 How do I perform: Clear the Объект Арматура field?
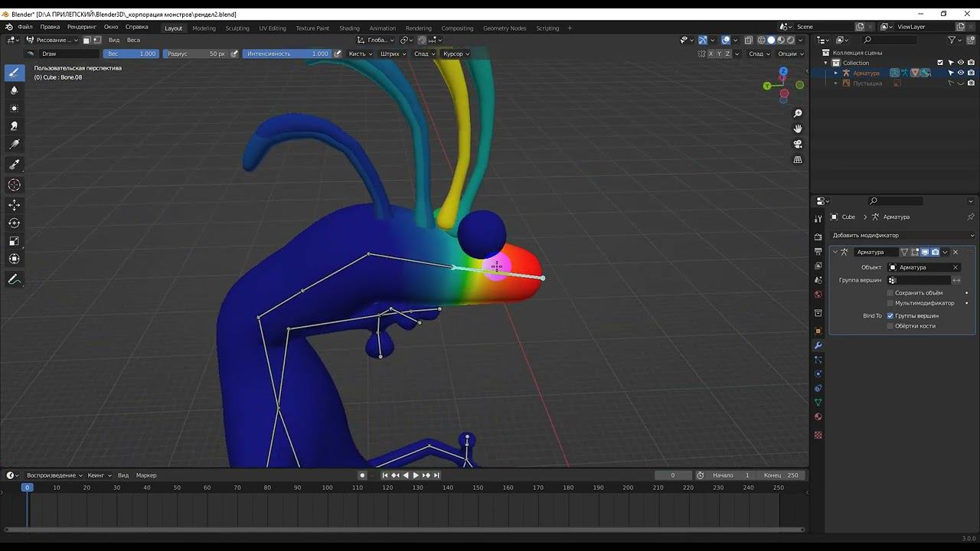tap(955, 267)
